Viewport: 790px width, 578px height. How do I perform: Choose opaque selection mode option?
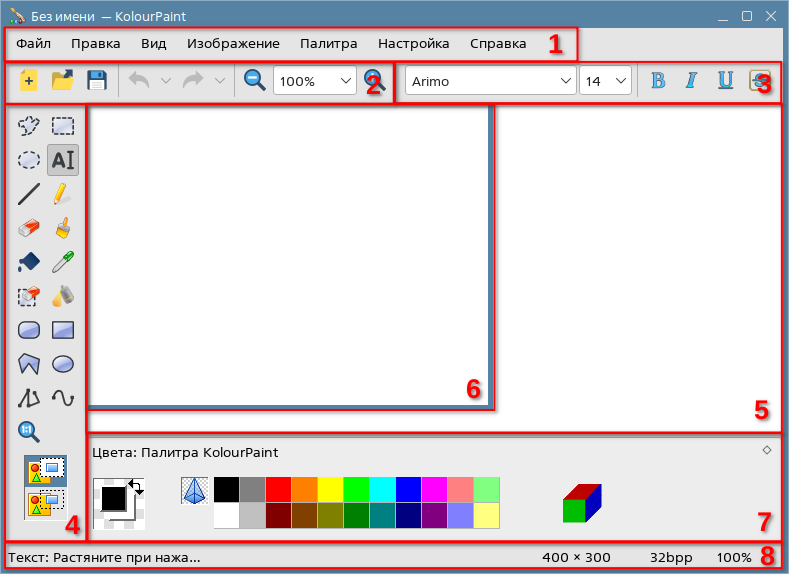click(x=46, y=471)
